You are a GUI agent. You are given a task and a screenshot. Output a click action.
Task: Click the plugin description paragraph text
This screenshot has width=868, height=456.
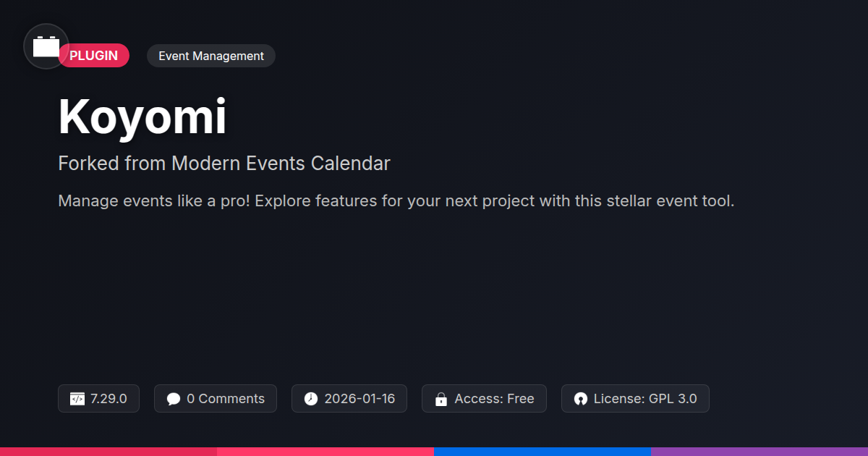click(x=396, y=201)
